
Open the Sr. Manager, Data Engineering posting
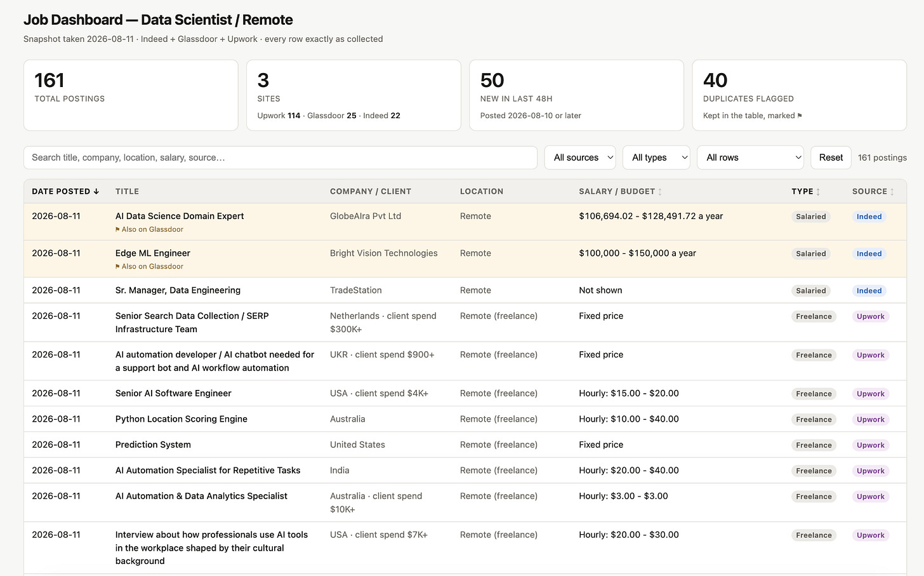pos(178,290)
